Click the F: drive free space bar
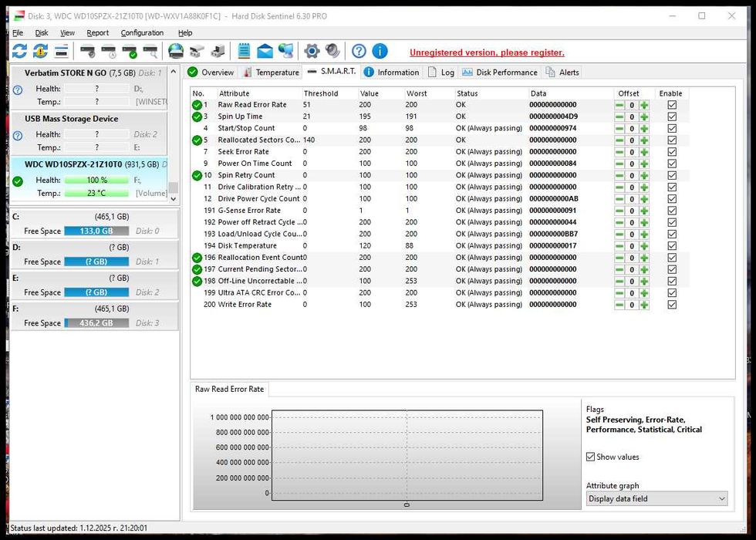Image resolution: width=756 pixels, height=540 pixels. tap(96, 323)
